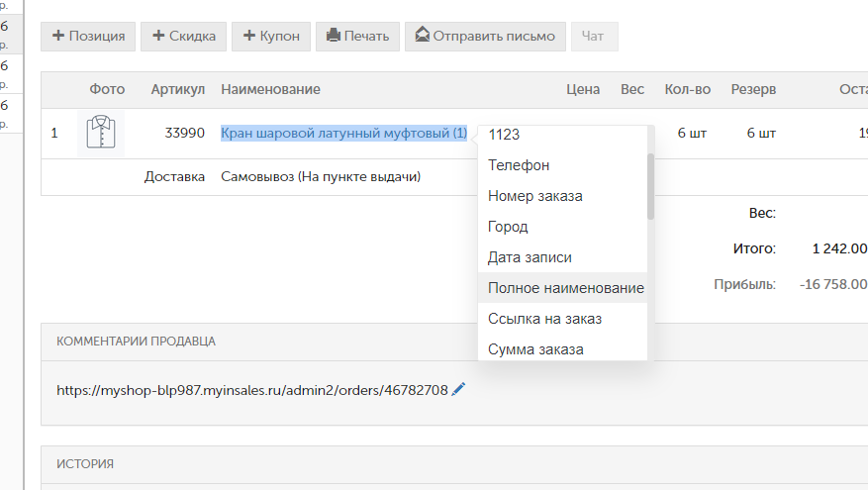Click the plus icon on Позиция button
This screenshot has height=490, width=868.
(x=58, y=37)
